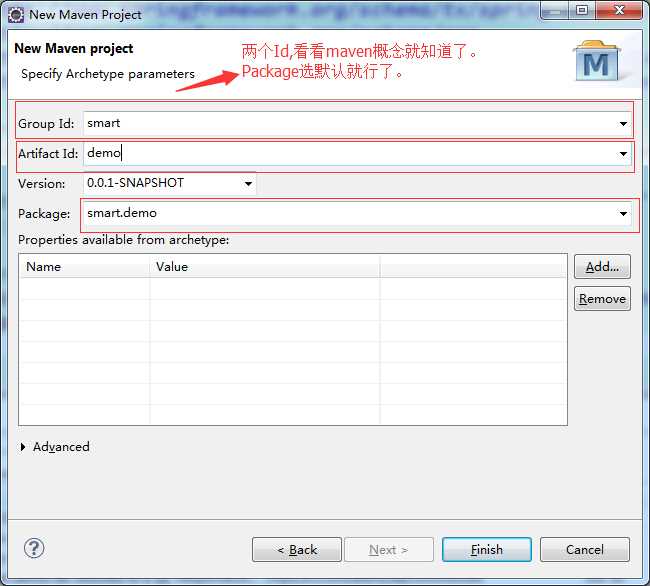Open the Artifact Id dropdown arrow

click(623, 154)
